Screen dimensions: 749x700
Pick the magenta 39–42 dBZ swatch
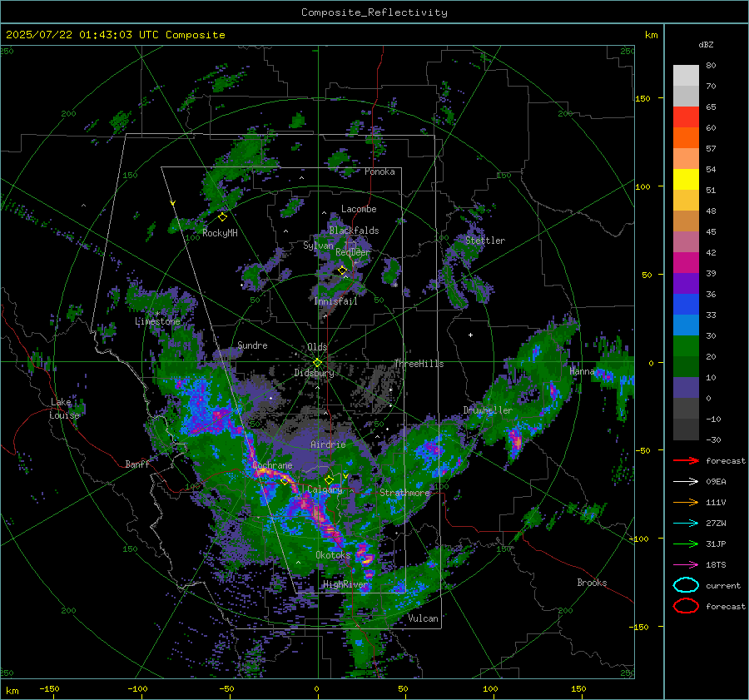click(686, 263)
